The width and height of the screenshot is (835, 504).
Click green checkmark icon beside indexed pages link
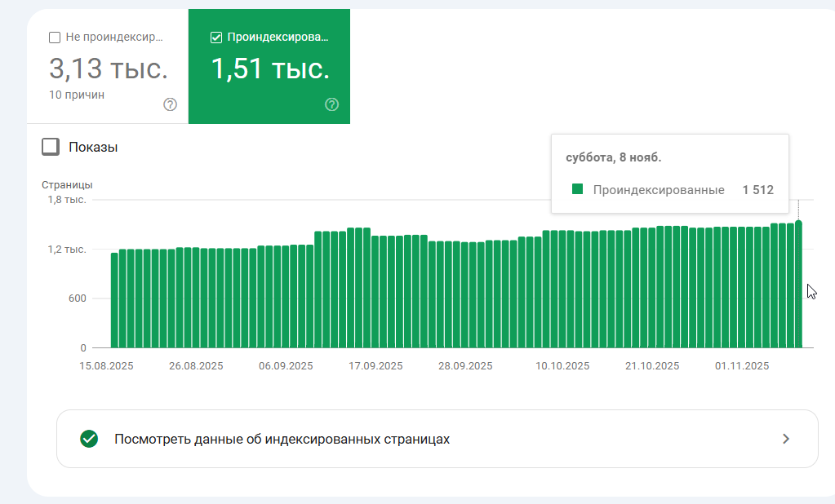pyautogui.click(x=89, y=439)
